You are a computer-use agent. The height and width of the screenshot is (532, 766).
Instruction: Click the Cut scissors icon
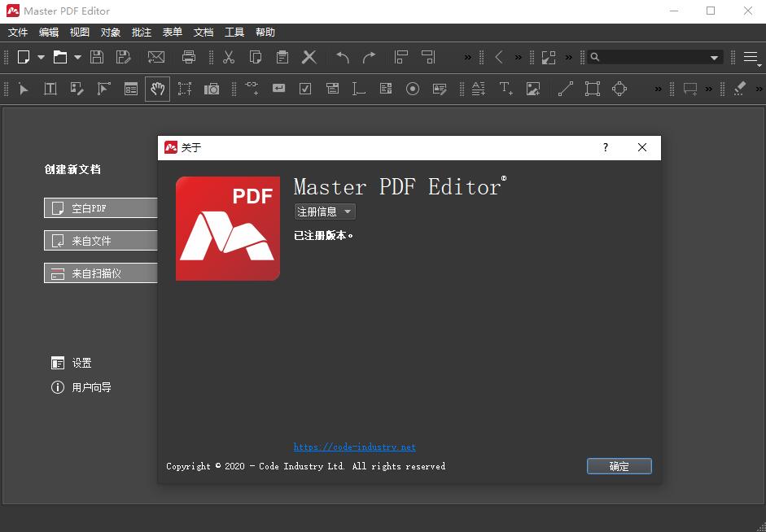point(228,57)
